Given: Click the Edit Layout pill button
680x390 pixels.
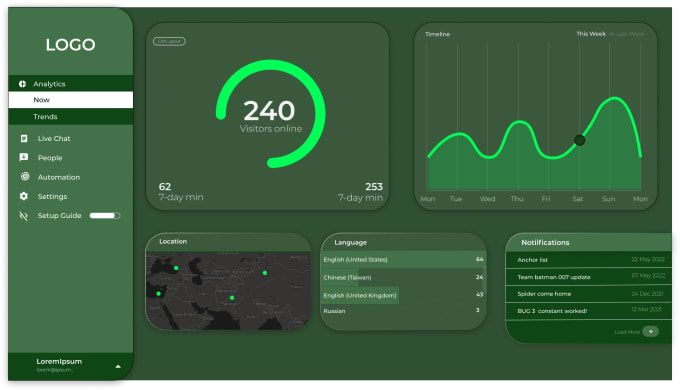Looking at the screenshot, I should pos(169,41).
